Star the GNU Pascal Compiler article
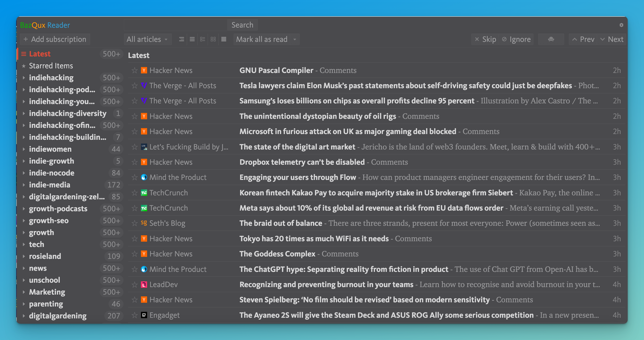The height and width of the screenshot is (340, 644). tap(135, 70)
